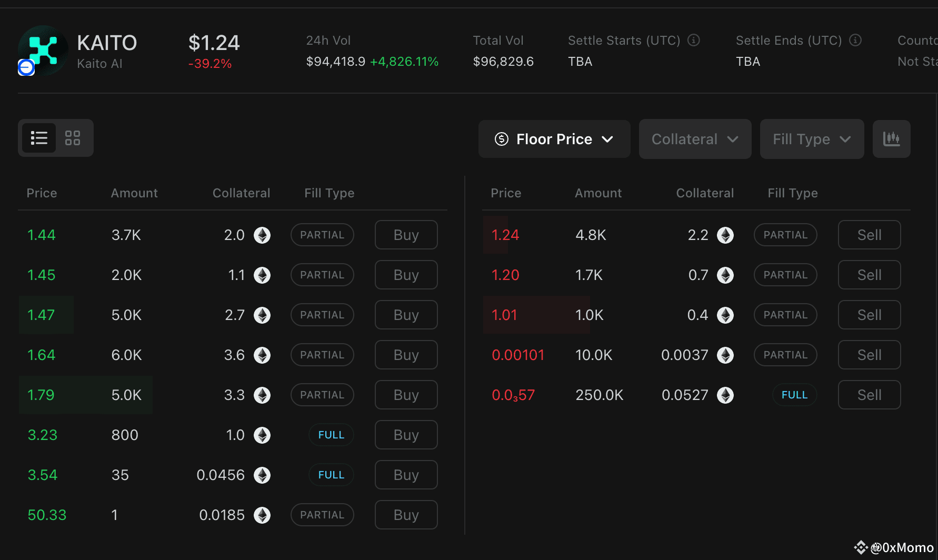Sell to the 250.0K amount order
The height and width of the screenshot is (560, 938).
point(869,395)
